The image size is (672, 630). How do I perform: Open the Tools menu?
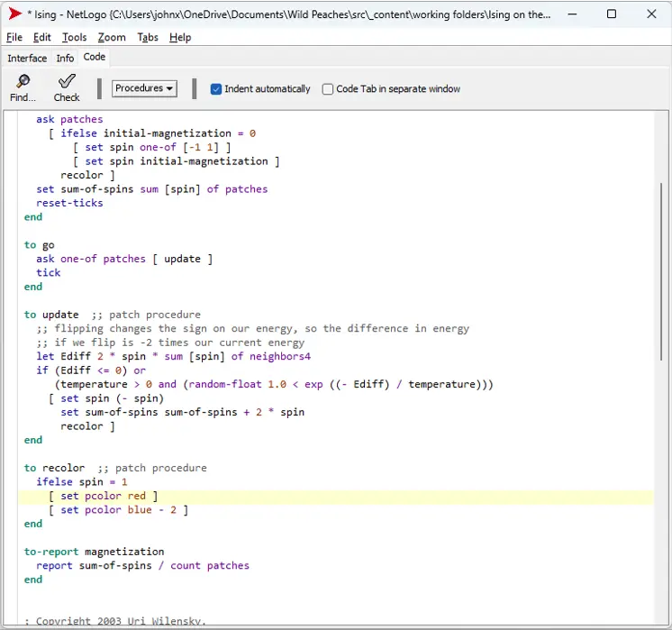point(75,37)
